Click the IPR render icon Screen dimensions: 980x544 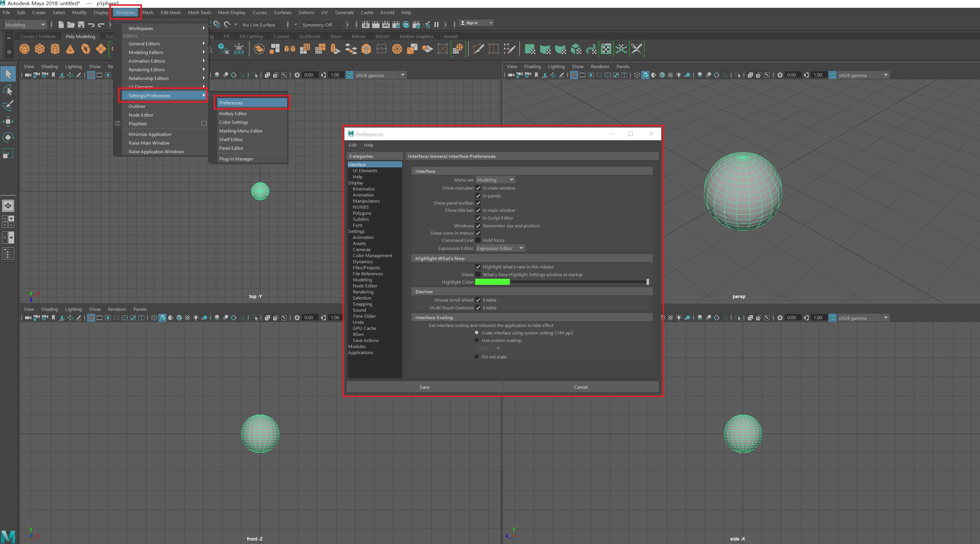[386, 25]
